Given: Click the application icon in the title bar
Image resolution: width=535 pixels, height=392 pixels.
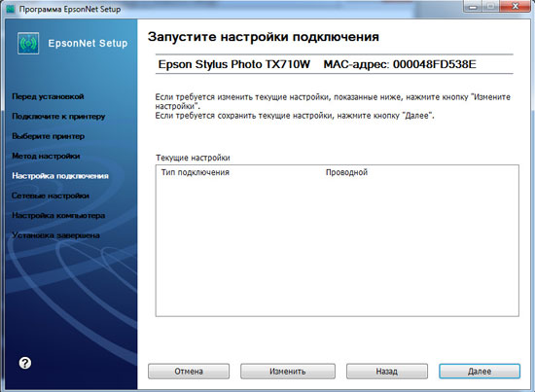Looking at the screenshot, I should [11, 9].
